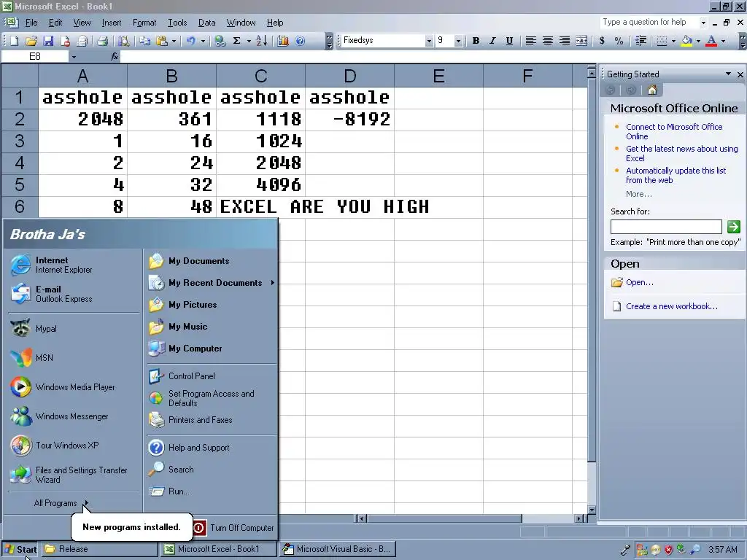
Task: Select cell D2 containing -8192
Action: point(349,119)
